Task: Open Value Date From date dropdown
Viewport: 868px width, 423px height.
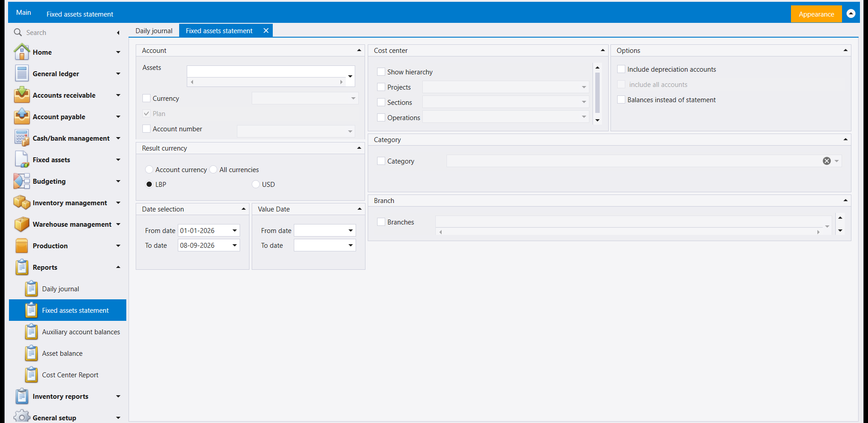Action: (351, 230)
